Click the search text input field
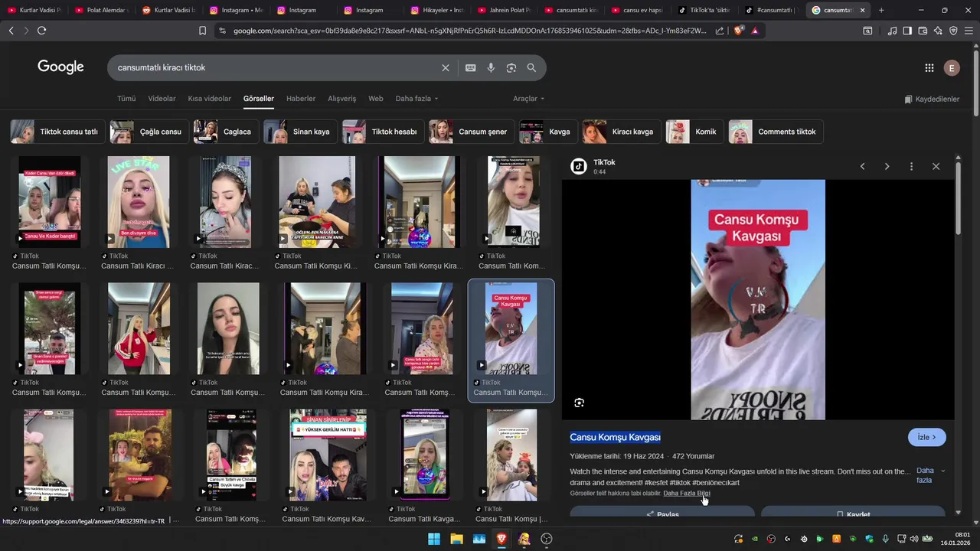Image resolution: width=980 pixels, height=551 pixels. 276,67
